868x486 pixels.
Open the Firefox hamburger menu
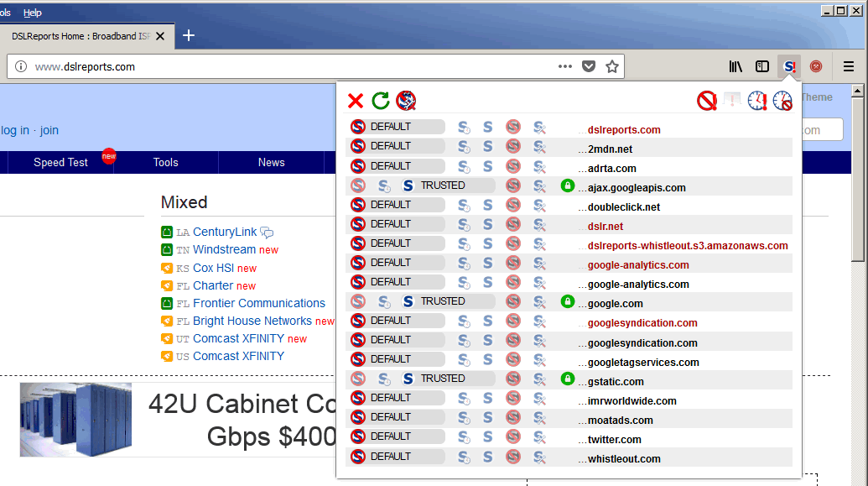(849, 66)
